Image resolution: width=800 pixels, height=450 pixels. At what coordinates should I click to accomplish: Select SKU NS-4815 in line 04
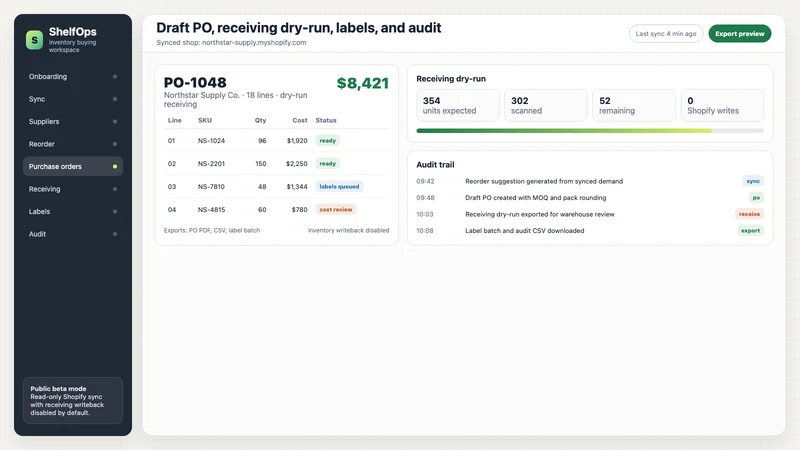coord(211,209)
